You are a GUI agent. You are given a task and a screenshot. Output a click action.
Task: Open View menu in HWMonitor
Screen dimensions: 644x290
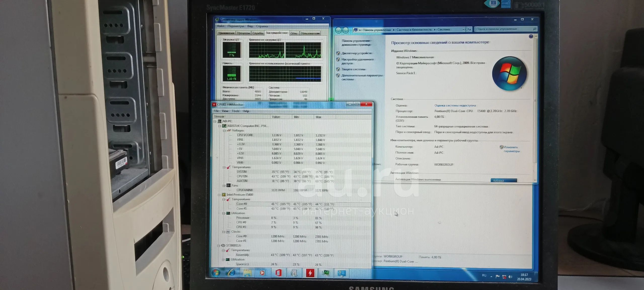[x=225, y=111]
